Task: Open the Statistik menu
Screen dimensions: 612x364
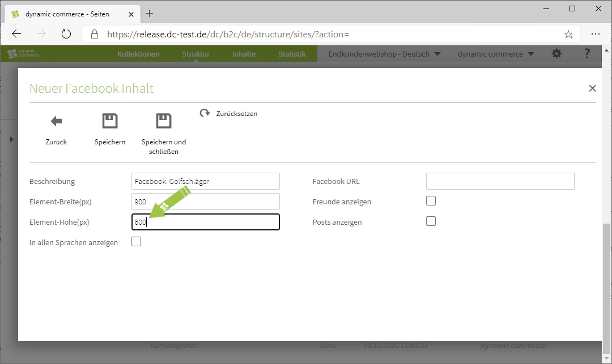Action: (292, 54)
